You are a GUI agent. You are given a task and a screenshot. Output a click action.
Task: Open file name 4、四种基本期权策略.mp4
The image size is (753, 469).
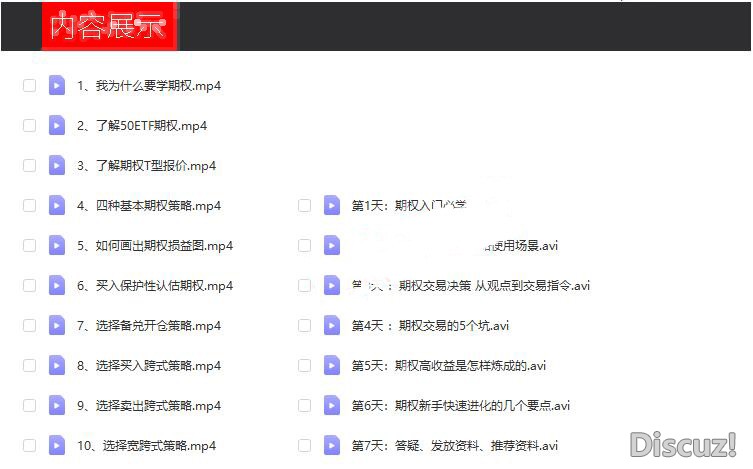[x=149, y=206]
